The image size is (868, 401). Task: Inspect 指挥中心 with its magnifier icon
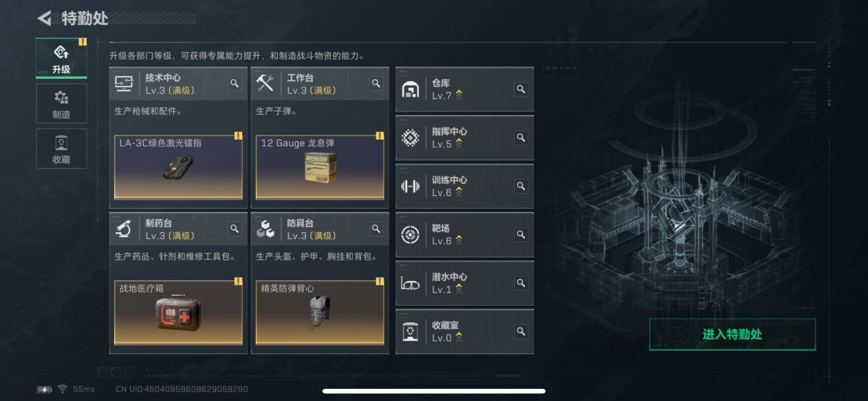[521, 138]
